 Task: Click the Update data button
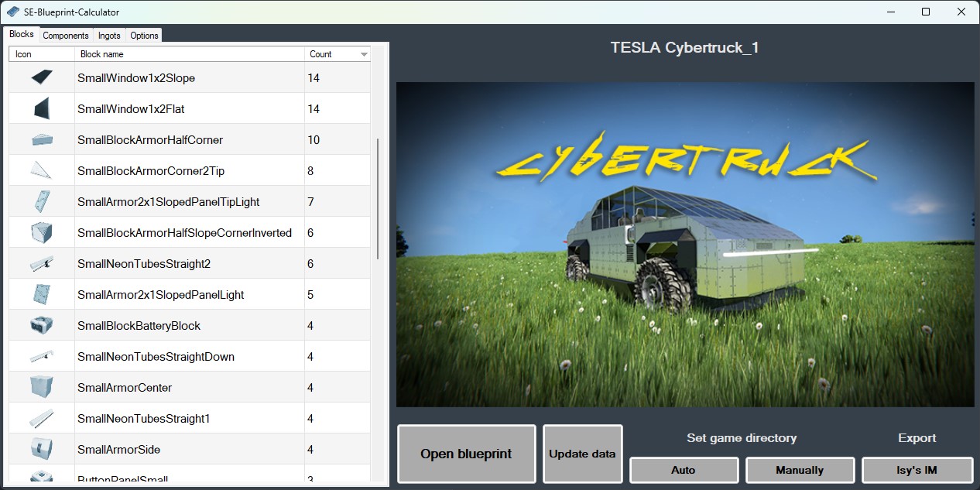tap(582, 454)
